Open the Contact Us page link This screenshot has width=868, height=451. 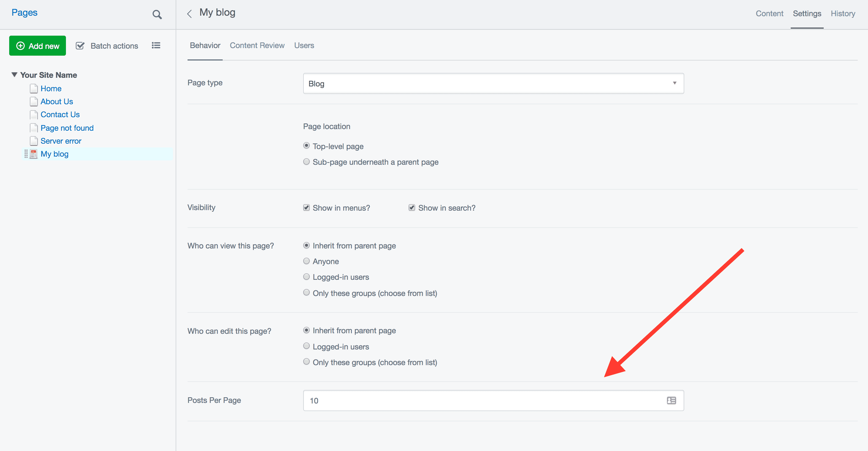click(60, 115)
